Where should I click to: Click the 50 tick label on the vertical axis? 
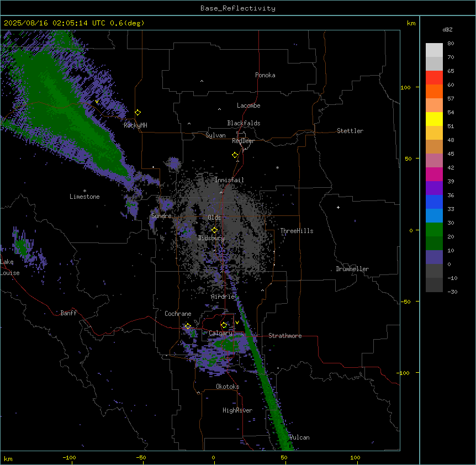click(408, 158)
